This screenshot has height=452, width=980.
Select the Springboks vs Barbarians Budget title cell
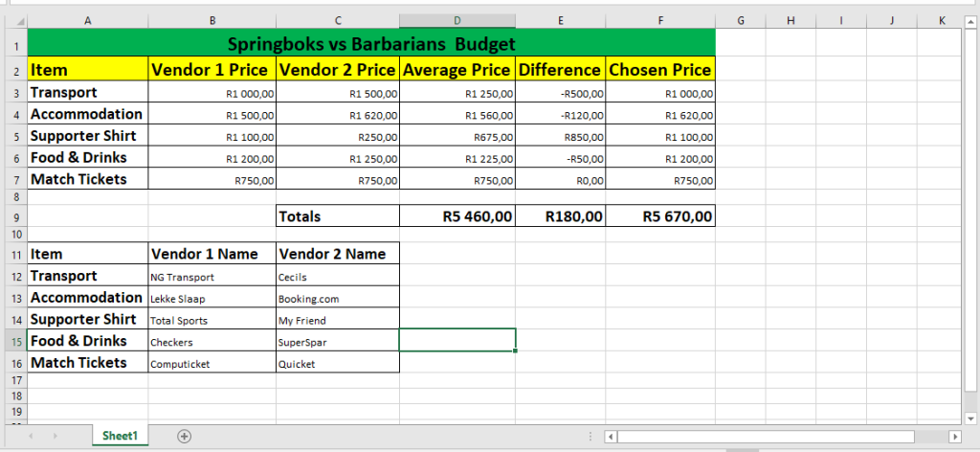point(371,43)
